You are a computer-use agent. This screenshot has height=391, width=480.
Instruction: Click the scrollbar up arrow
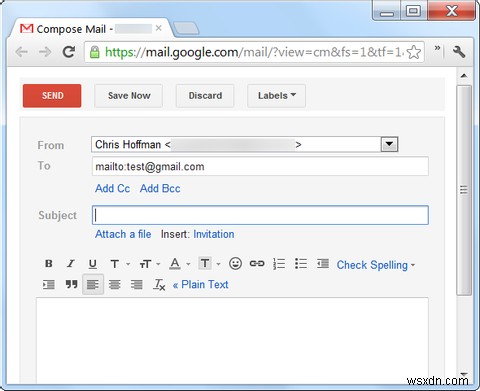click(464, 76)
